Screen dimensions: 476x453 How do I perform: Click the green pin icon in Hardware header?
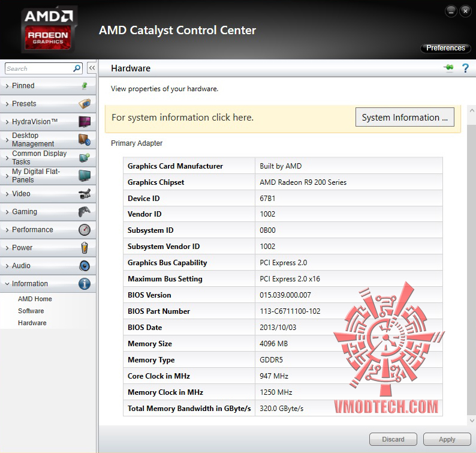(448, 67)
